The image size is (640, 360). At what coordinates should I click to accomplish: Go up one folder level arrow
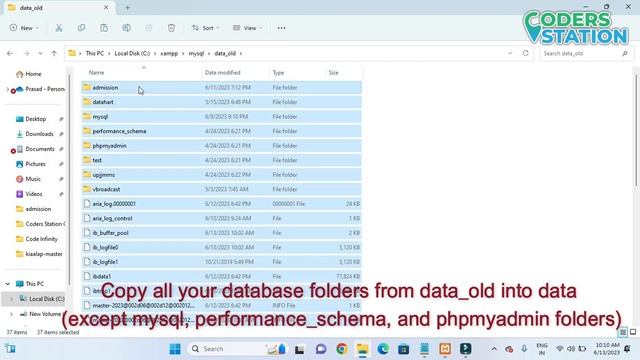coord(54,53)
